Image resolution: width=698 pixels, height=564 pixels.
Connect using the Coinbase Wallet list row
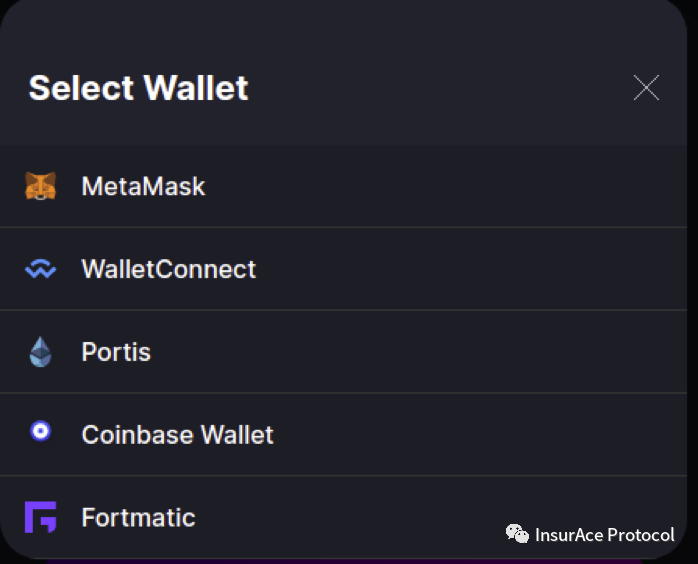point(343,434)
